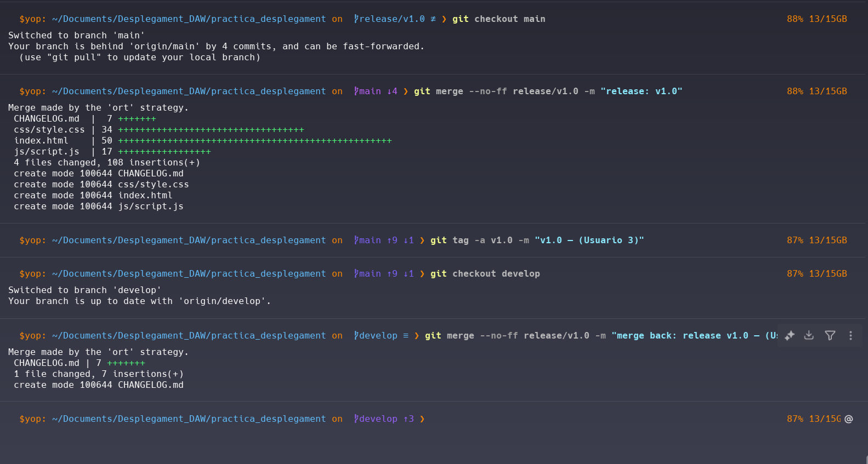Screen dimensions: 868x464
Task: Click the @ icon in the active prompt
Action: [x=849, y=419]
